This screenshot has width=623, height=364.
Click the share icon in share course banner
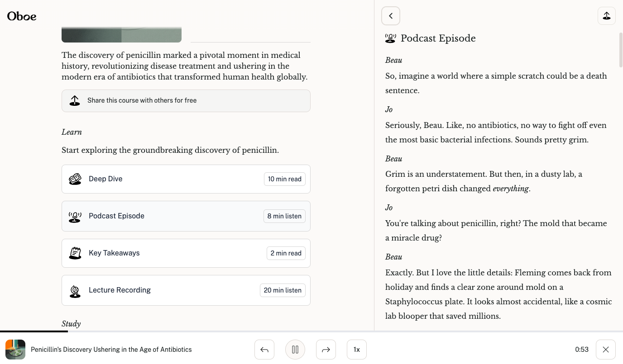(x=75, y=100)
